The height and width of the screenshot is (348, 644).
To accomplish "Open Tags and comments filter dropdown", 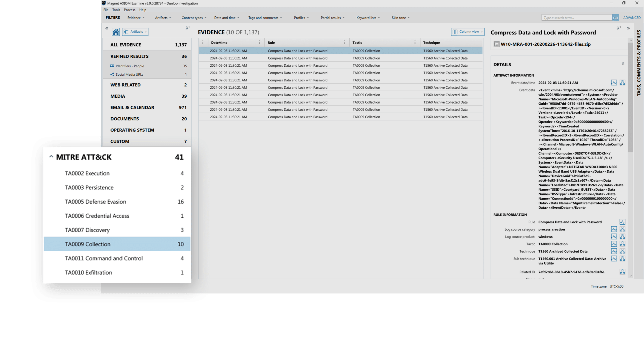I will pos(265,18).
